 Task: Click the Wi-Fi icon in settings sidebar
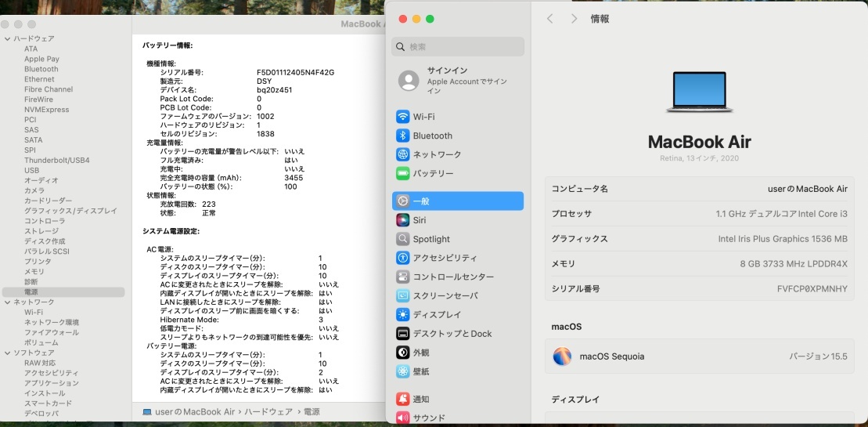[403, 117]
